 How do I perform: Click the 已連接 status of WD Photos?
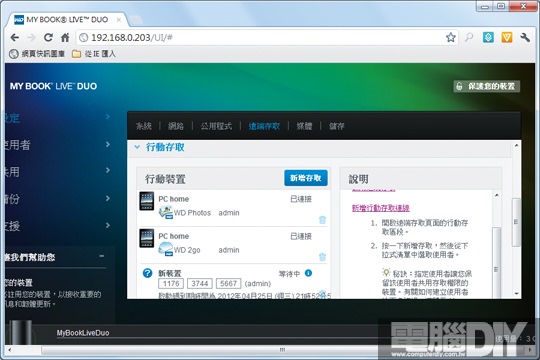click(x=301, y=199)
